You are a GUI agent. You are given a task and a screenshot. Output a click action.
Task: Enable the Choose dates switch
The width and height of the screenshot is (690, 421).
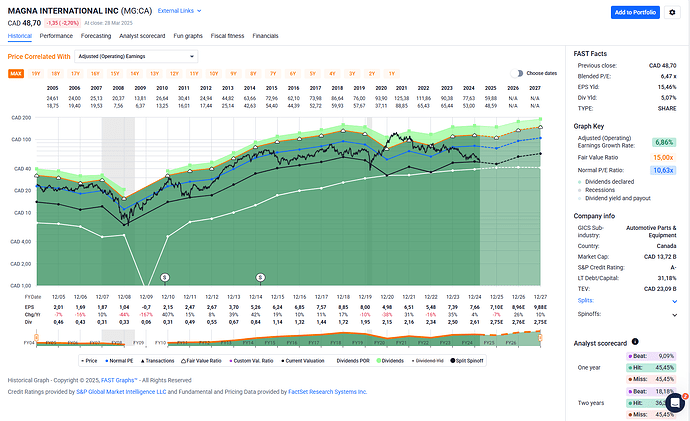pyautogui.click(x=516, y=73)
